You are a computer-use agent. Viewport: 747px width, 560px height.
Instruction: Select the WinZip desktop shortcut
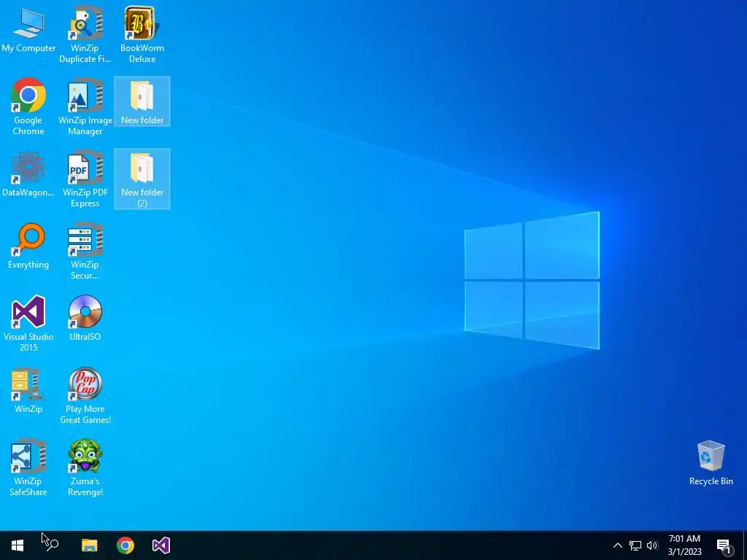click(28, 391)
